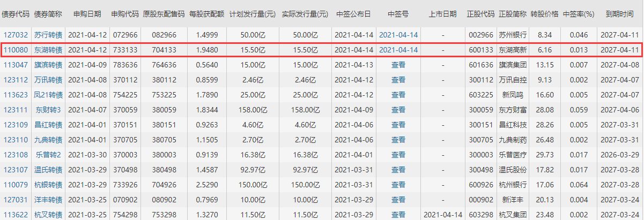Open 中签号 date link in 东湖转债 row
The image size is (644, 220).
point(398,50)
